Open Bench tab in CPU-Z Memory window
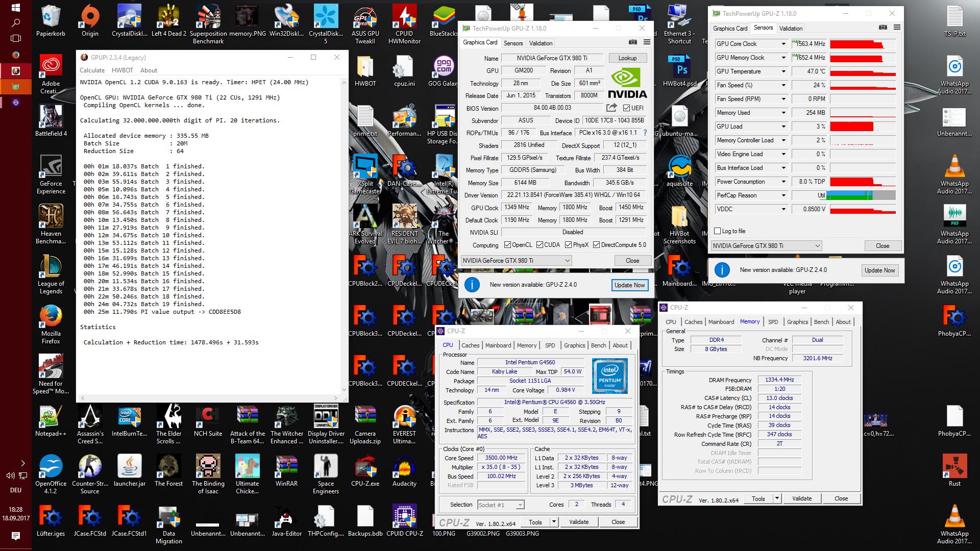The width and height of the screenshot is (980, 551). point(821,322)
